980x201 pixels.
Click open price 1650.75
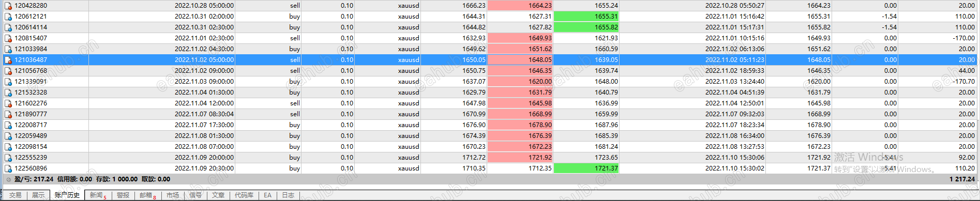(474, 71)
